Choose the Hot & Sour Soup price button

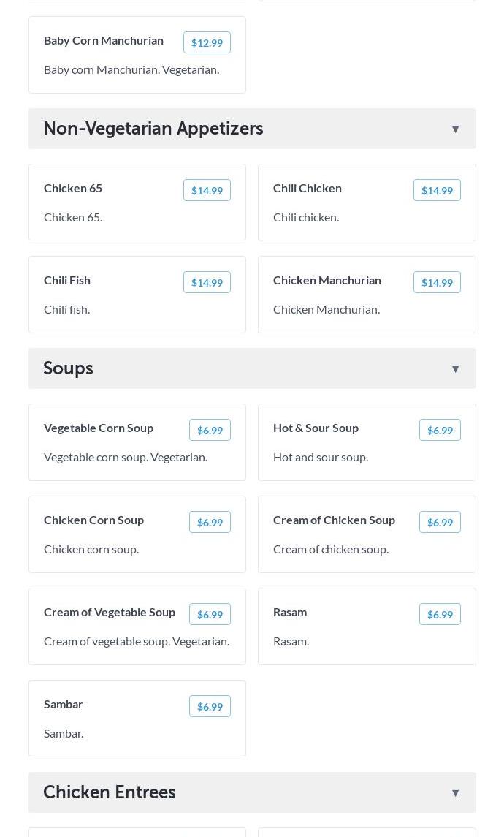pos(440,430)
